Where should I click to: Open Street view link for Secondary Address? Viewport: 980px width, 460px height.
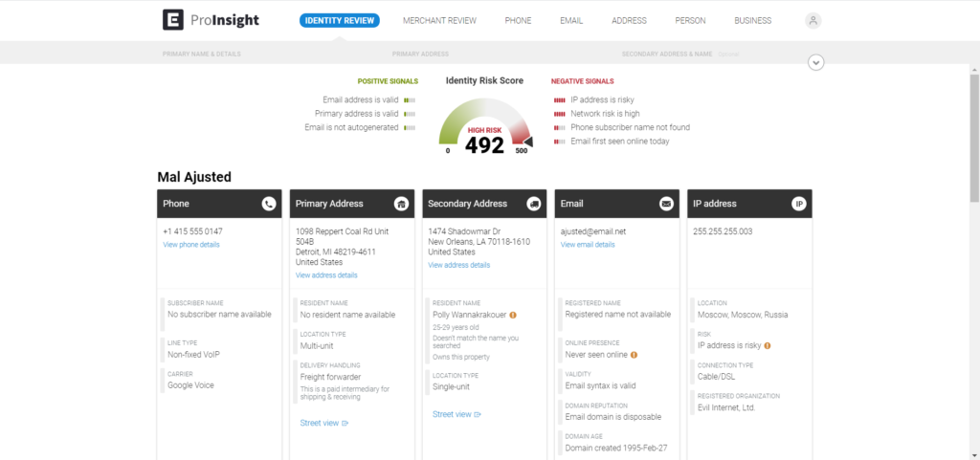click(457, 414)
